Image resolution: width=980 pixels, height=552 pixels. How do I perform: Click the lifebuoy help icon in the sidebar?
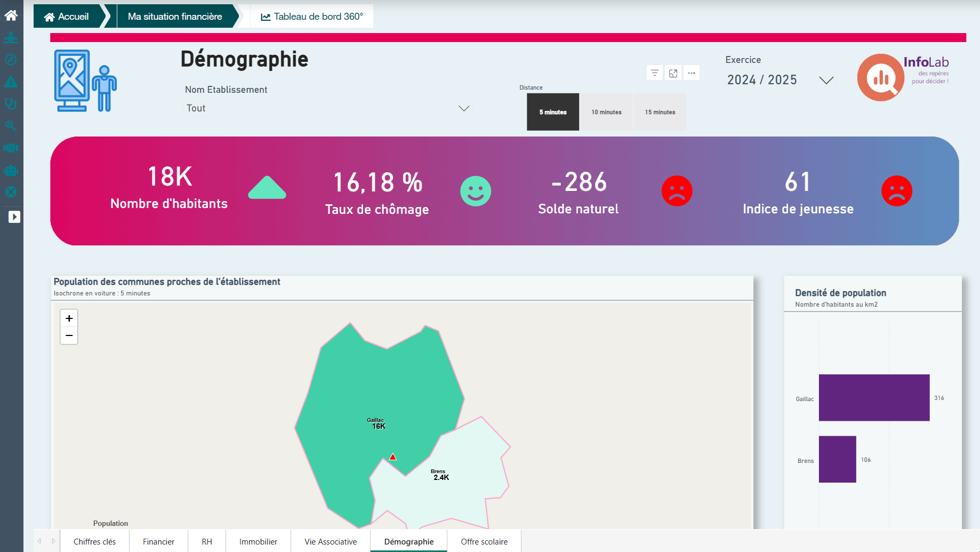click(x=11, y=192)
